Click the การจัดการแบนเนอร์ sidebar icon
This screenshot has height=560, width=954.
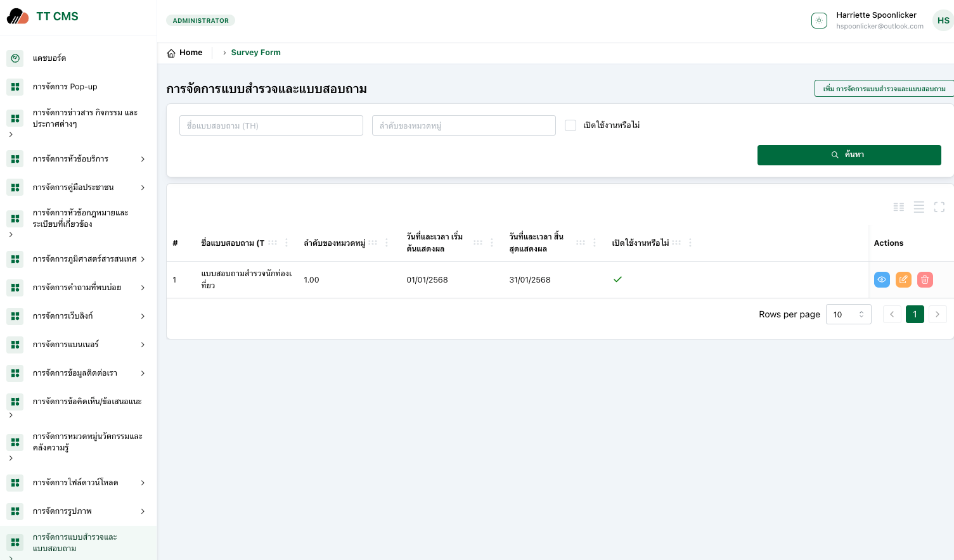[15, 345]
